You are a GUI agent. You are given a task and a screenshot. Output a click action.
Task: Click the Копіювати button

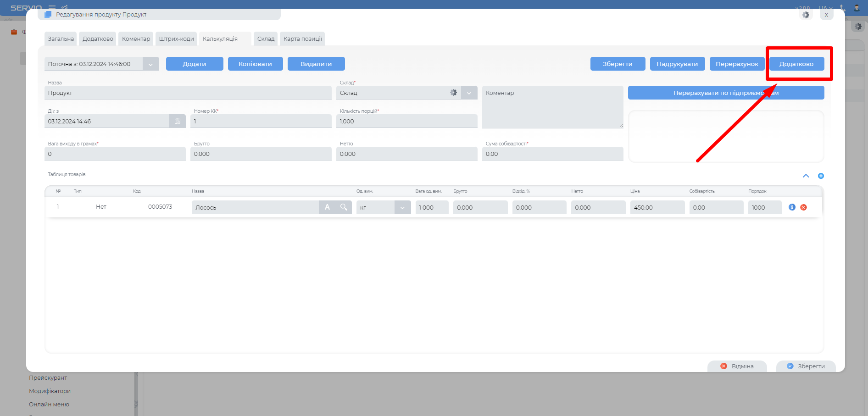[255, 64]
